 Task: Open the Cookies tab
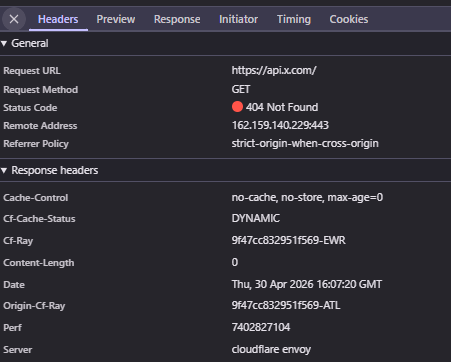tap(349, 19)
